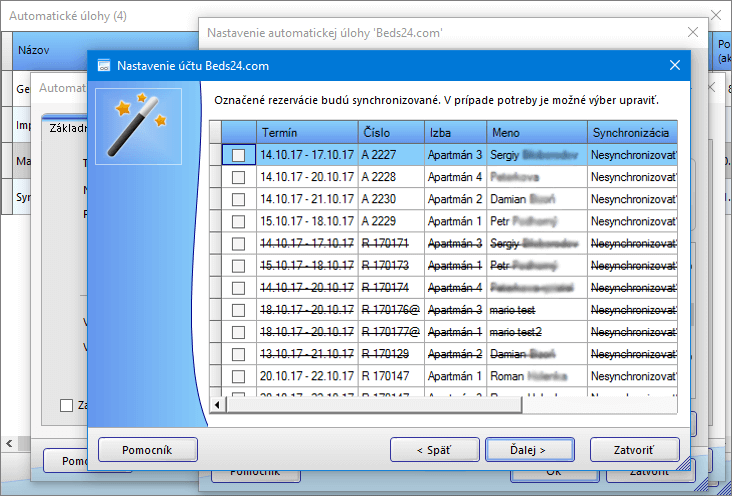The width and height of the screenshot is (732, 496).
Task: Sort by the Termín column header
Action: pyautogui.click(x=306, y=132)
